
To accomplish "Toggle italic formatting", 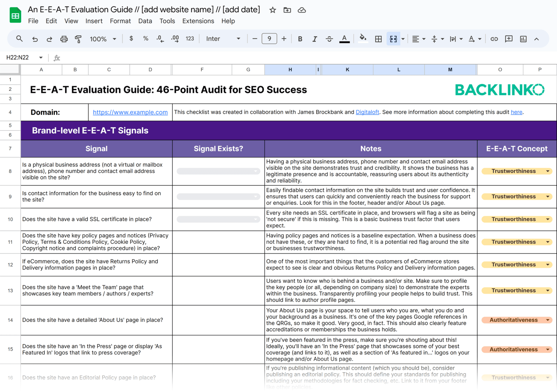I will click(314, 39).
